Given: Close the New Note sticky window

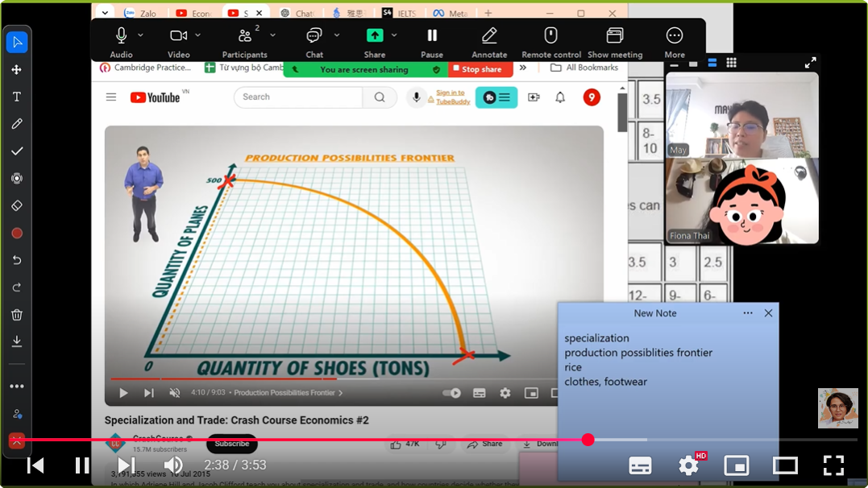Looking at the screenshot, I should click(x=768, y=313).
